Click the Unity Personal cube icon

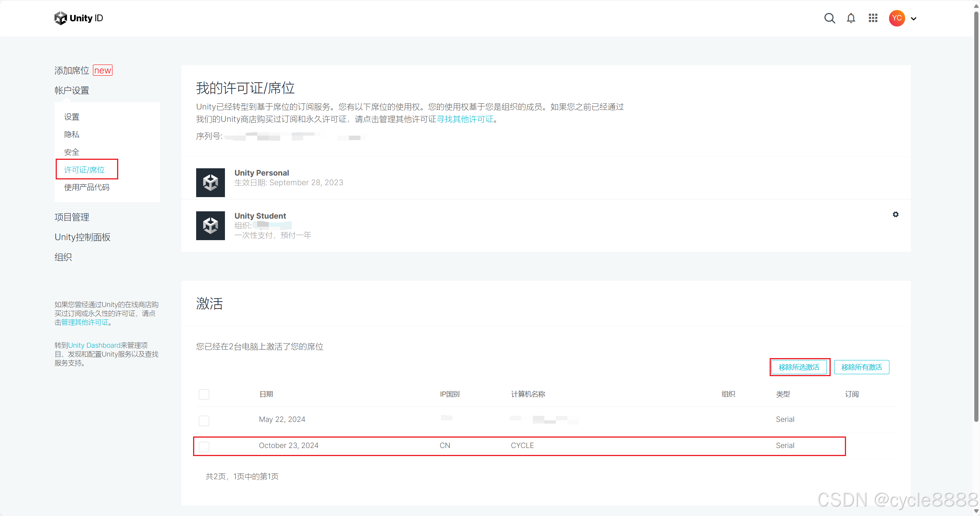(x=210, y=183)
